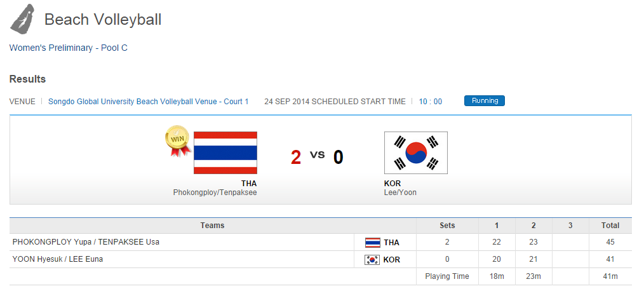Click small Korea flag in results table
Viewport: 644px width, 291px height.
373,259
